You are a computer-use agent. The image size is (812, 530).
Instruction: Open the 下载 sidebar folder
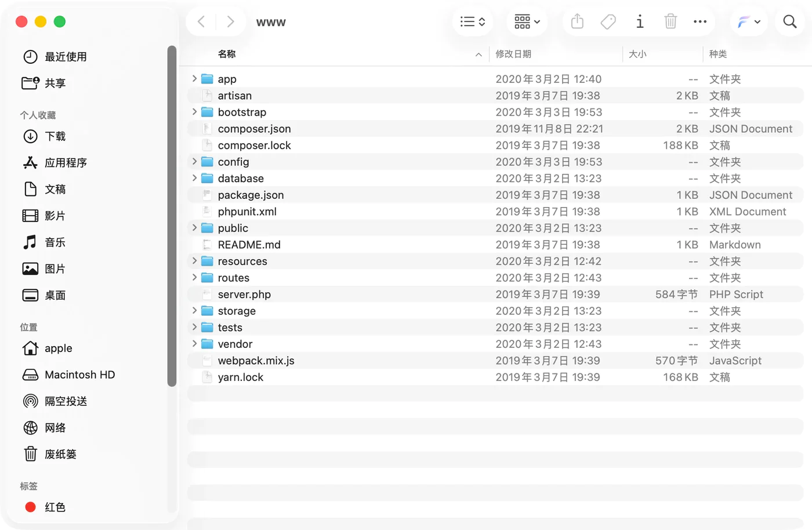point(44,136)
